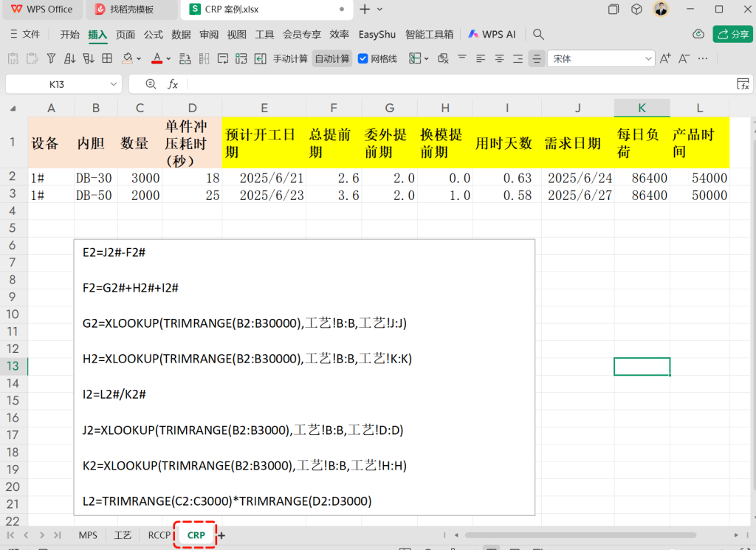Click the insert column arrow icon

(261, 59)
